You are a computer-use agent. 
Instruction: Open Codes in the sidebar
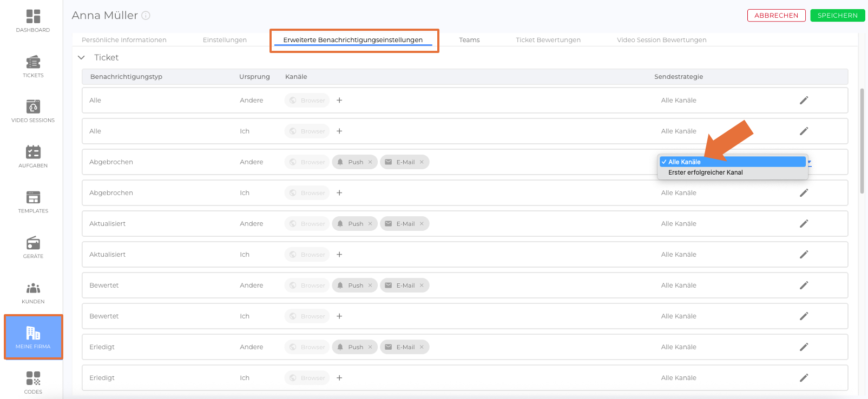tap(33, 382)
